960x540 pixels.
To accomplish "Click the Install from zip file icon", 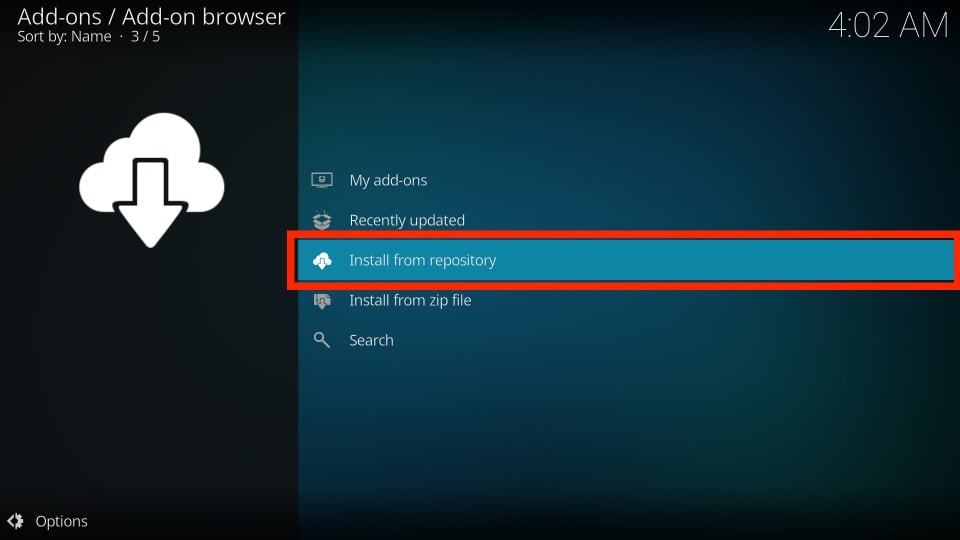I will (x=321, y=300).
